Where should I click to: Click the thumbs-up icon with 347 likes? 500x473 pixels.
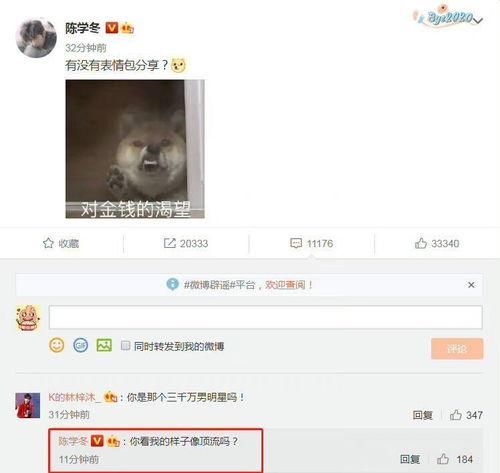tap(456, 415)
